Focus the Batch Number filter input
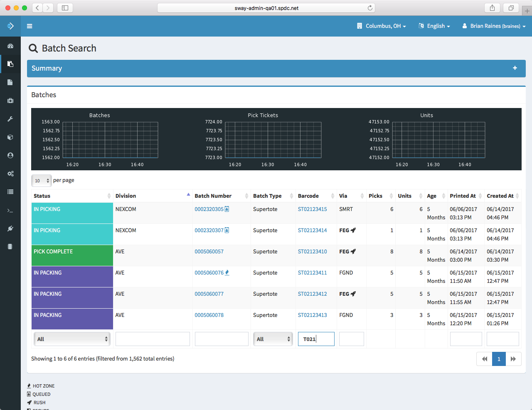Screen dimensions: 532x410 tap(222, 339)
